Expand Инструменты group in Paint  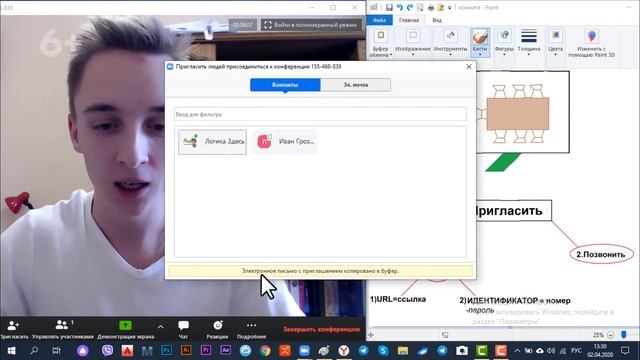(450, 43)
